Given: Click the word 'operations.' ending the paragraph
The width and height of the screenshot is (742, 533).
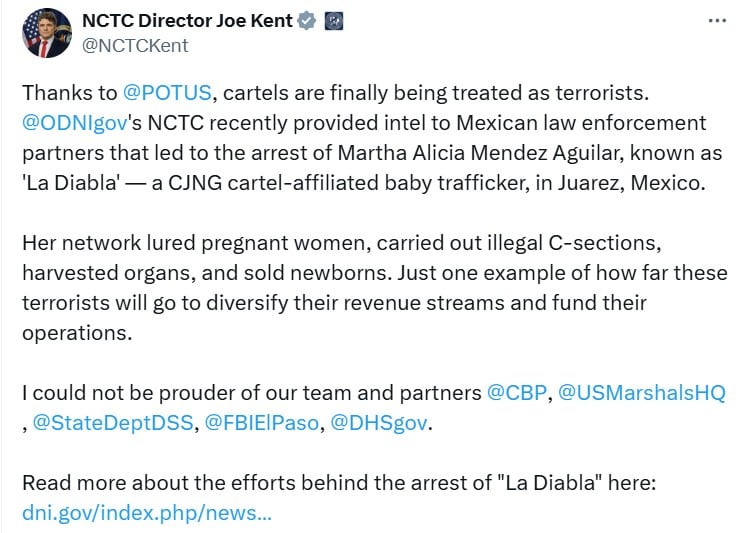Looking at the screenshot, I should click(77, 333).
